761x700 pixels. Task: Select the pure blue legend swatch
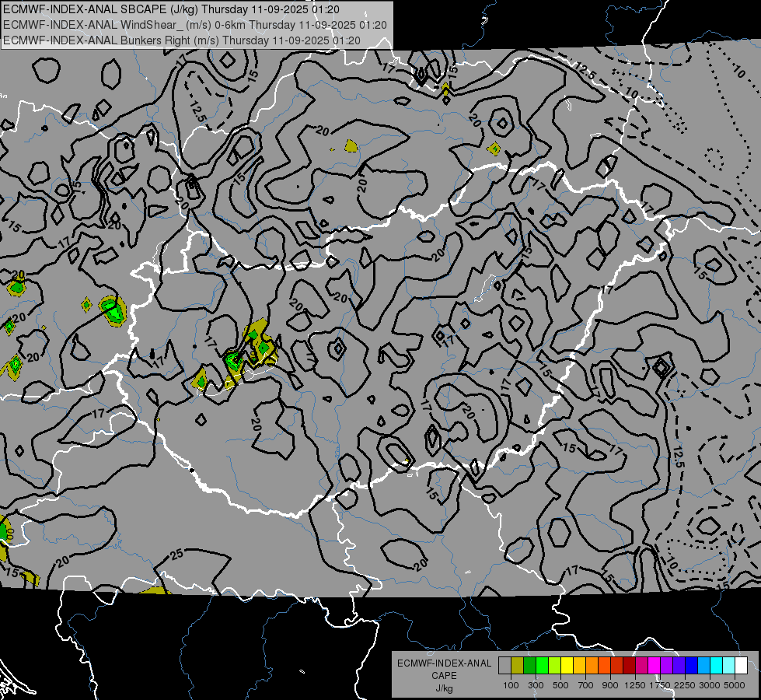click(692, 665)
